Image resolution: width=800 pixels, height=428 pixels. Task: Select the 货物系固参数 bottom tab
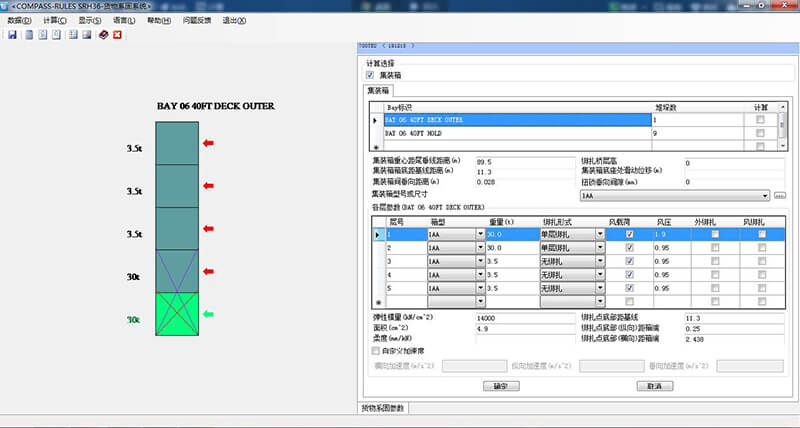pyautogui.click(x=383, y=408)
